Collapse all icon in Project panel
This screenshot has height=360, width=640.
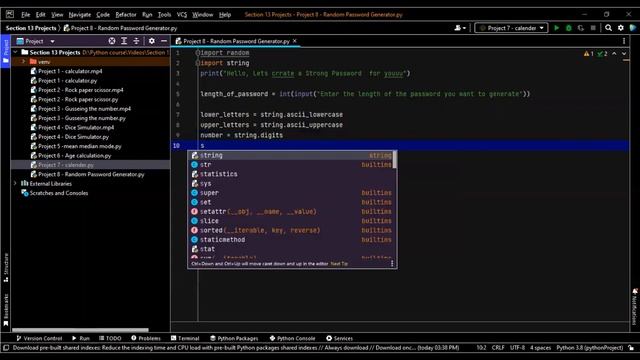[136, 41]
